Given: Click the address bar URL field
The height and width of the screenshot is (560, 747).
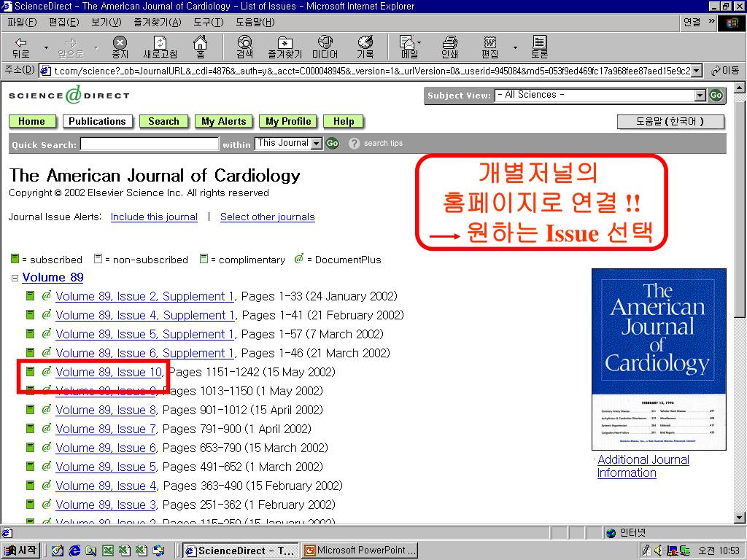Looking at the screenshot, I should click(365, 71).
